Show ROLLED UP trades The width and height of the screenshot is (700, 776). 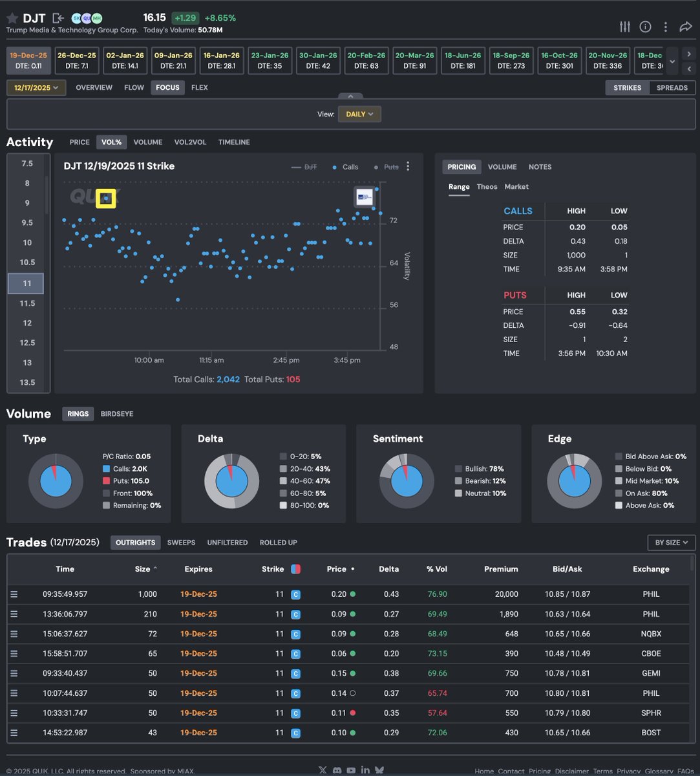(279, 543)
